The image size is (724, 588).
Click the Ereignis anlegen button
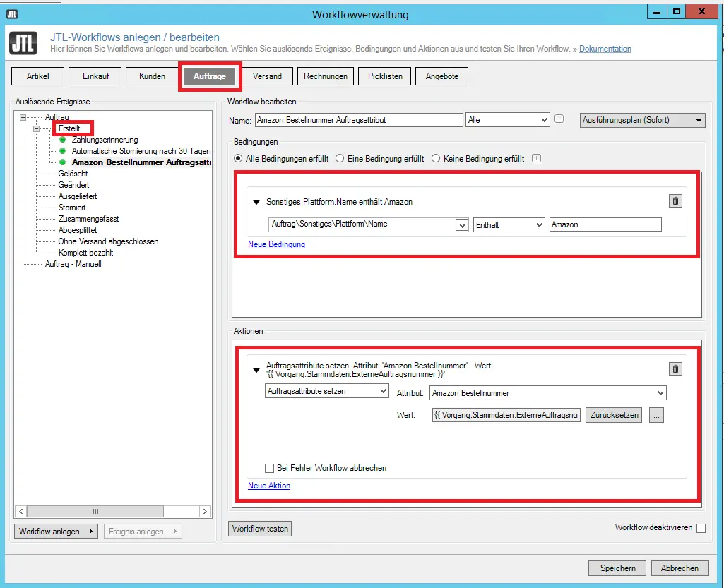coord(143,532)
